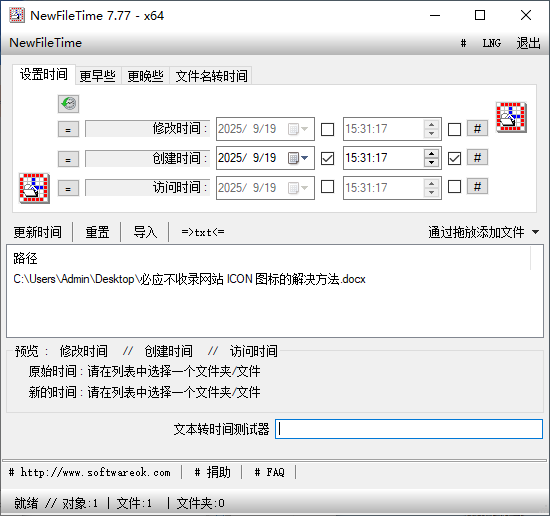Click the 新的时间 preview line
The width and height of the screenshot is (550, 516).
[144, 392]
